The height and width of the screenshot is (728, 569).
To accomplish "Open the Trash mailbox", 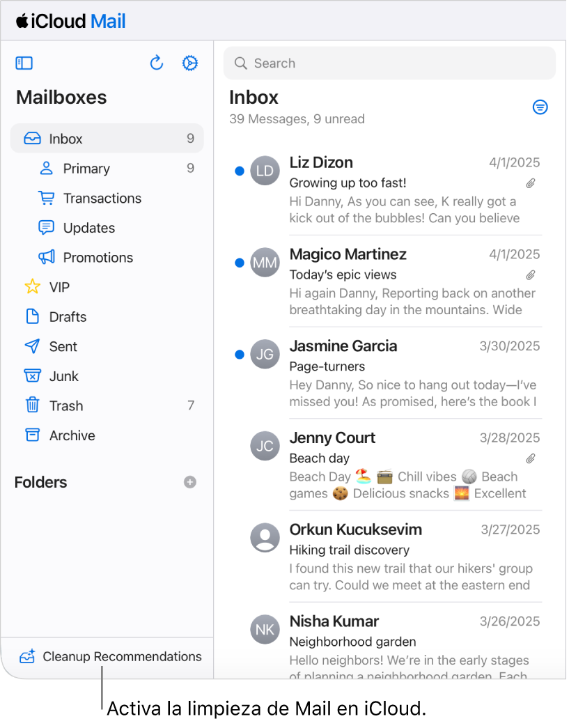I will point(107,405).
